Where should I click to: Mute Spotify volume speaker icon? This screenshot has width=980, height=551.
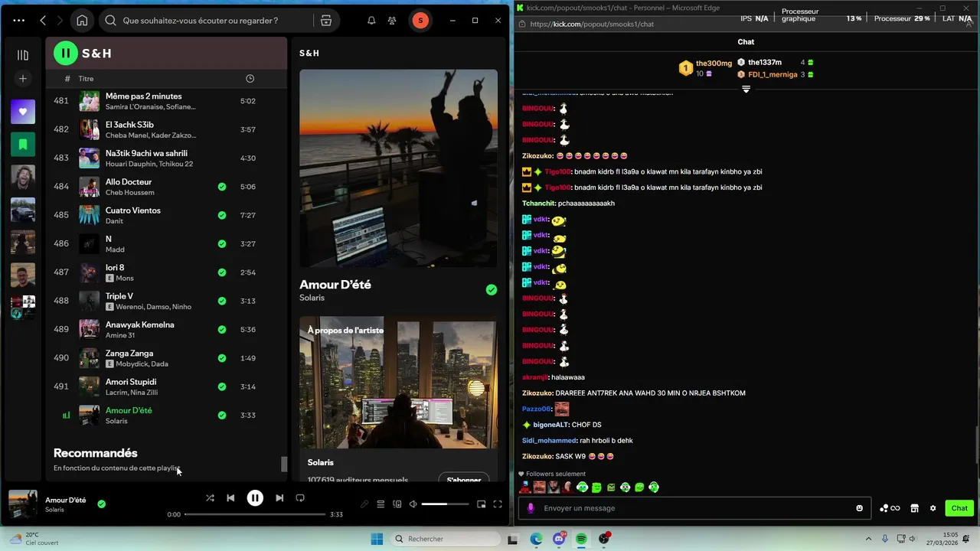pyautogui.click(x=413, y=504)
